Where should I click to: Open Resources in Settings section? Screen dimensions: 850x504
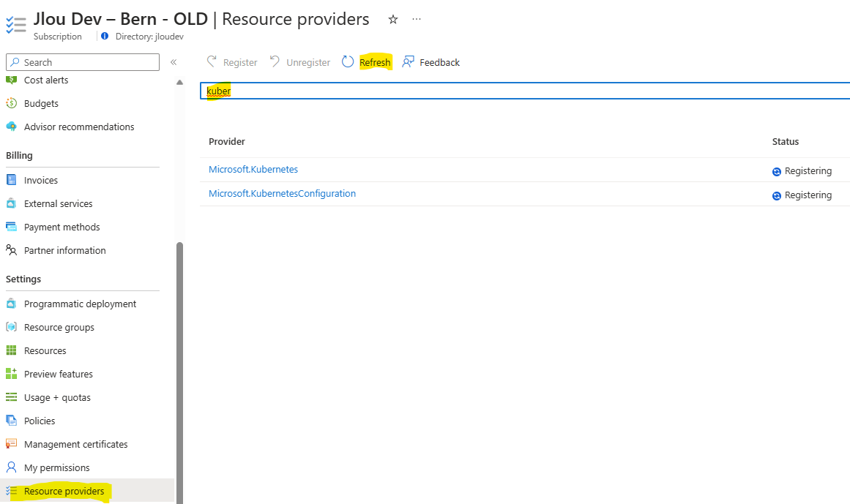click(x=45, y=350)
